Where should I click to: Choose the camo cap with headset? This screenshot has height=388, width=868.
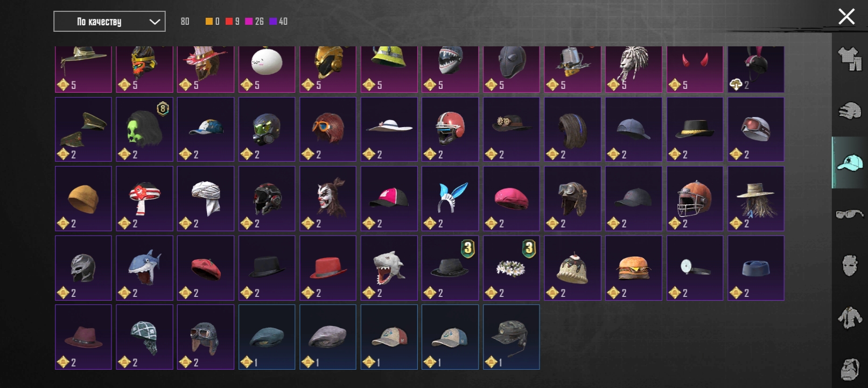tap(511, 337)
